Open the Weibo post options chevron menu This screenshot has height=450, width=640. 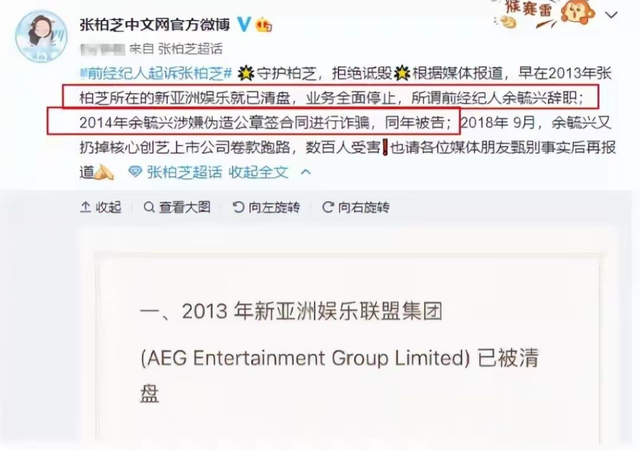tap(611, 16)
